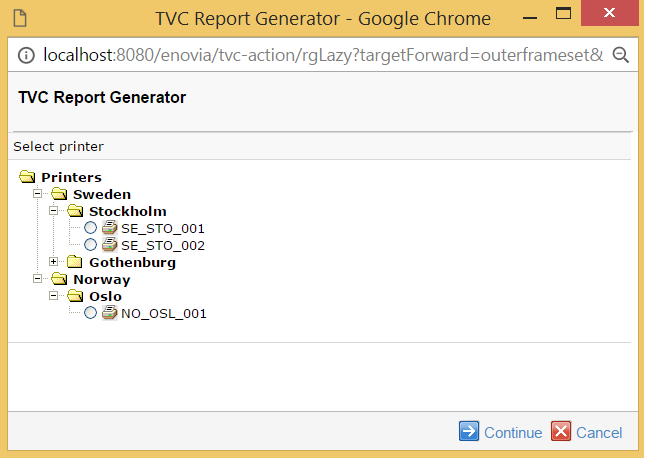Click the localhost URL address field
645x458 pixels.
pos(320,54)
